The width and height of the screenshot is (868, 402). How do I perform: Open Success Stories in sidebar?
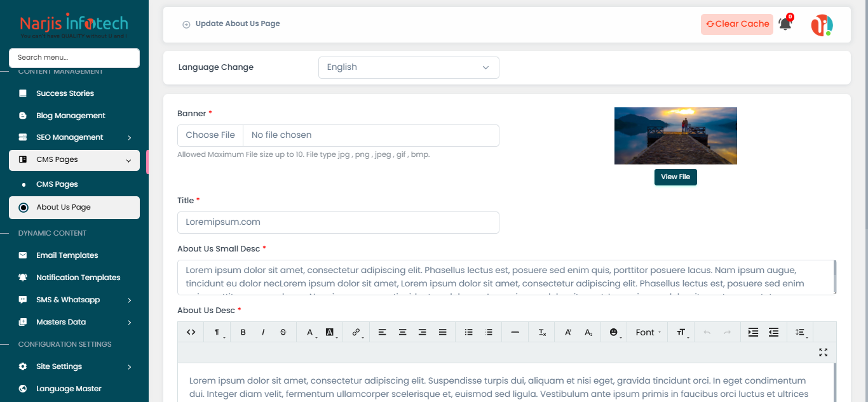click(x=65, y=93)
